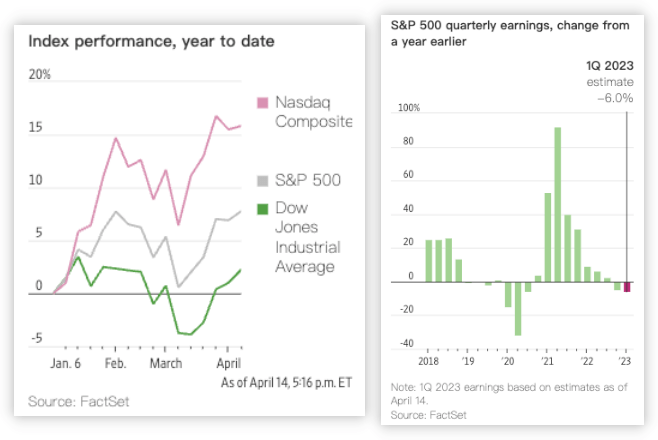The image size is (658, 440).
Task: Click the April 14 timestamp caption
Action: [287, 383]
